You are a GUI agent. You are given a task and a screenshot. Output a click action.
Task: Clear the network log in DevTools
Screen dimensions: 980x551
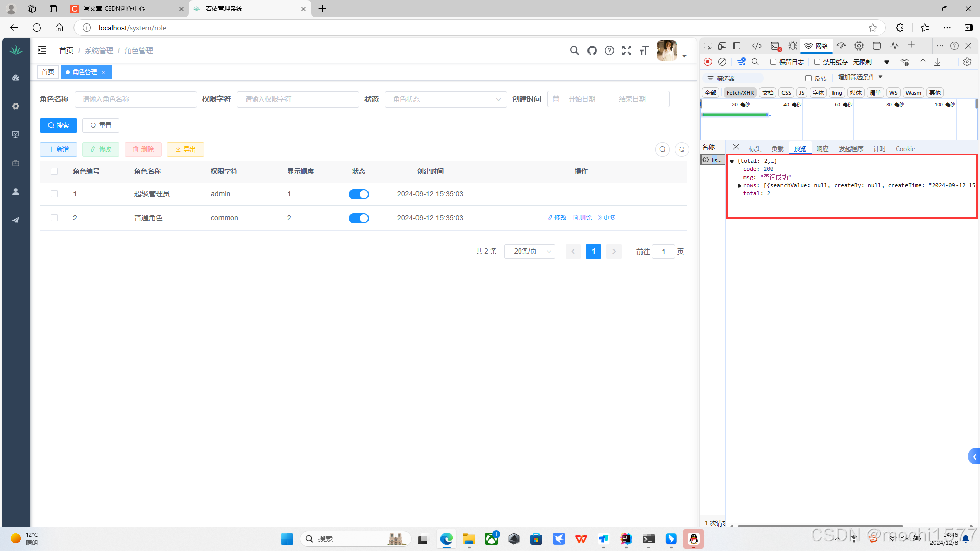coord(722,62)
